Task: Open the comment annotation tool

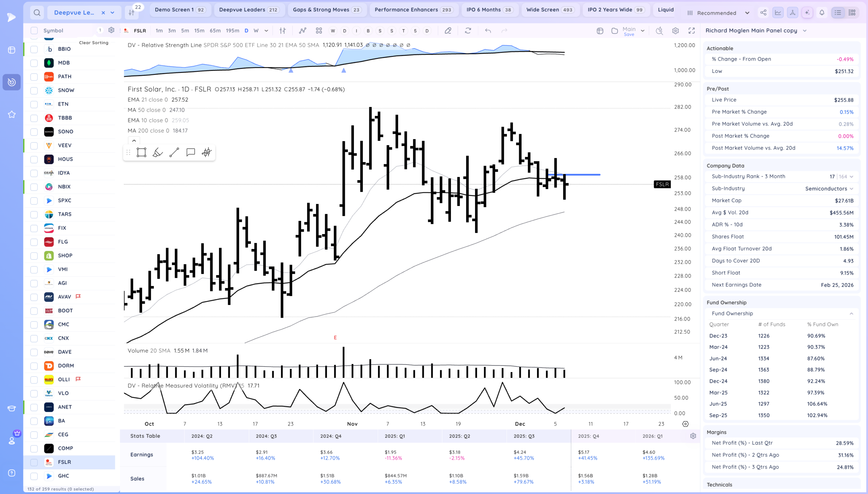Action: coord(191,152)
